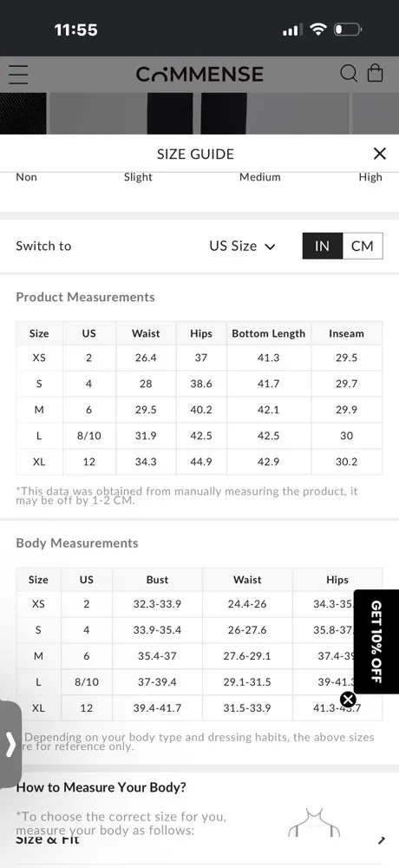Image resolution: width=399 pixels, height=868 pixels.
Task: Switch measurements to CM
Action: (363, 246)
